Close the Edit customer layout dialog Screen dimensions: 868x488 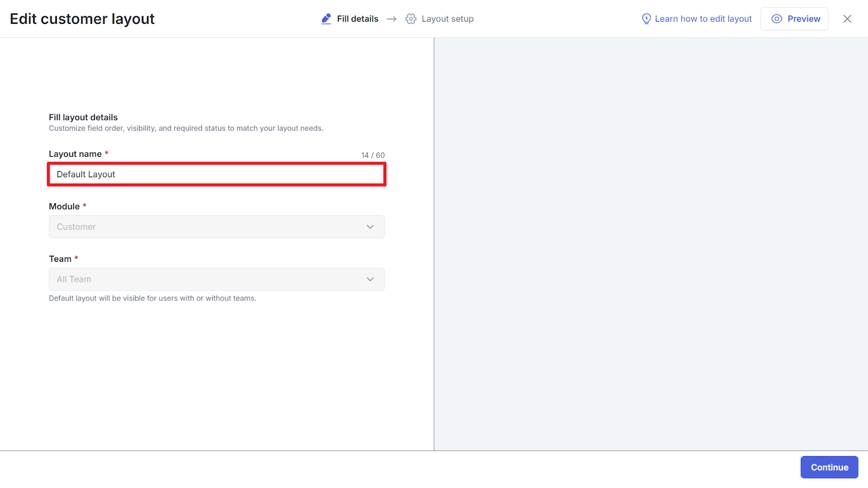[847, 19]
